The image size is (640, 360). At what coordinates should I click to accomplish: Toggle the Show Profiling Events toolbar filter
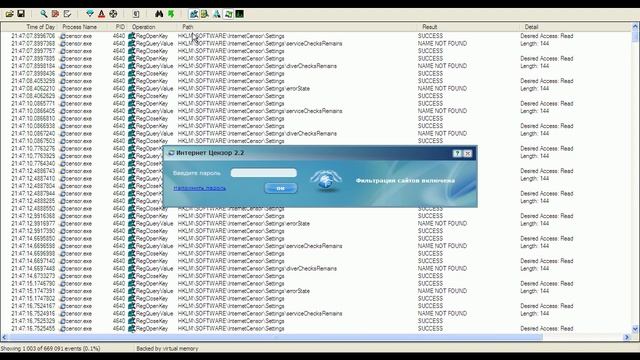coord(240,14)
